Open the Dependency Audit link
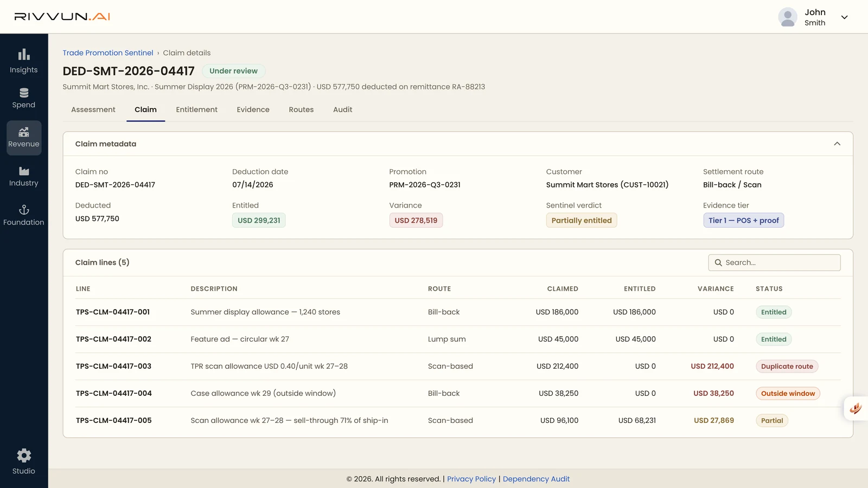 click(536, 479)
